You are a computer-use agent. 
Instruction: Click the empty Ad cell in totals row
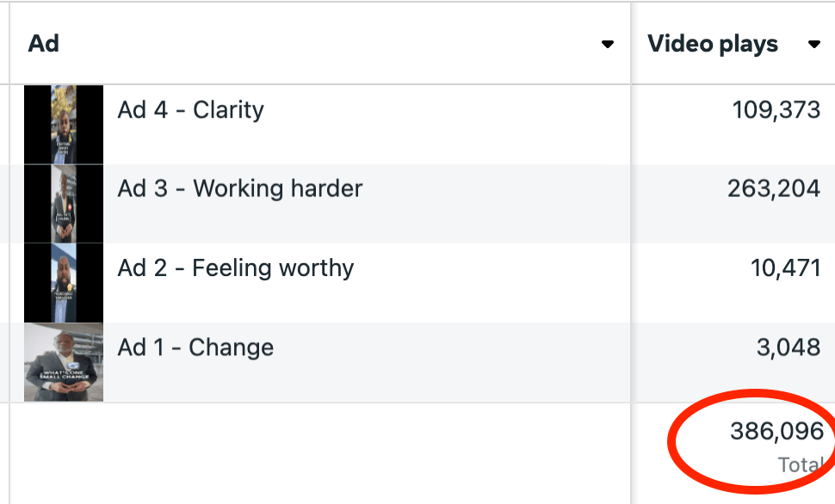tap(319, 452)
